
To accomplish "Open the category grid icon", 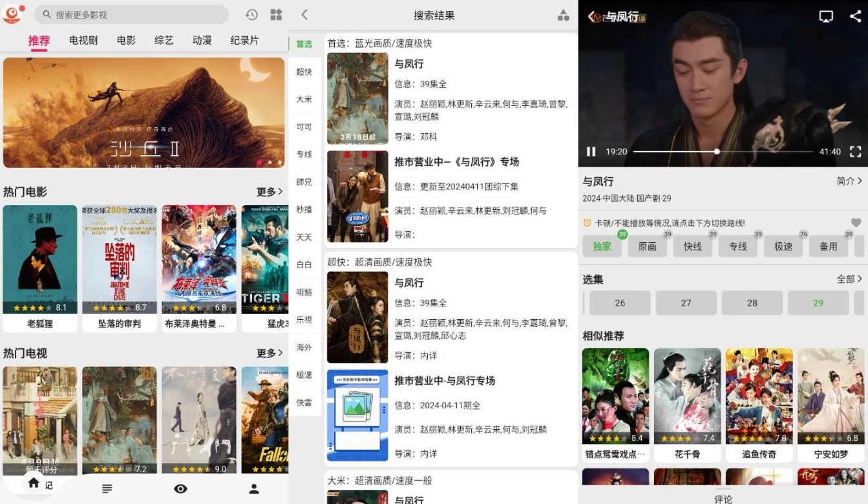I will click(x=276, y=15).
